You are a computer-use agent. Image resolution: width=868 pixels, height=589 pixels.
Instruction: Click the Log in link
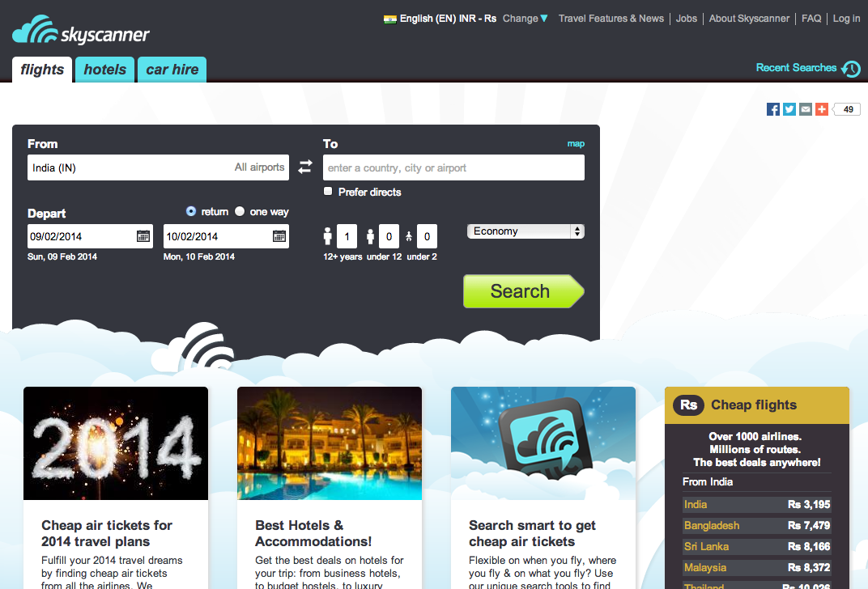tap(846, 19)
